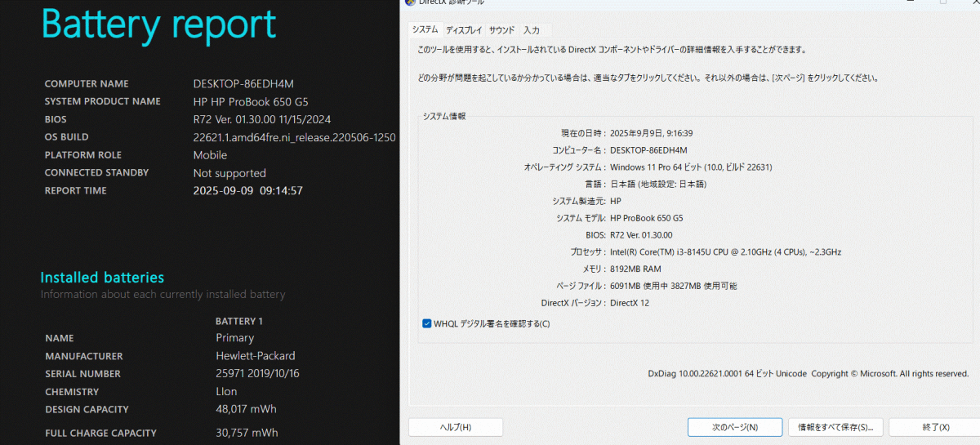Click the BATTERY 1 column header
Viewport: 980px width, 445px height.
point(239,321)
